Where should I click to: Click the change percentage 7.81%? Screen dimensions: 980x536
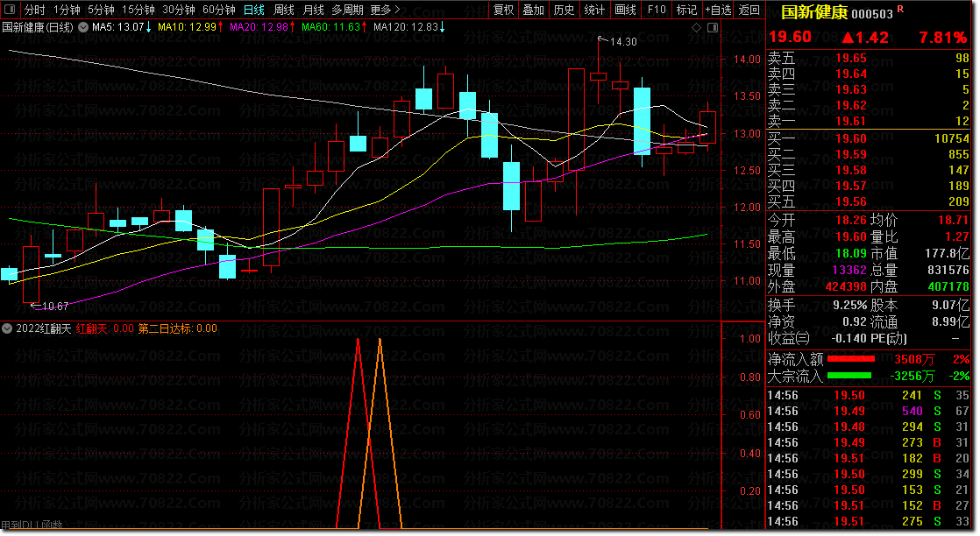(x=942, y=38)
